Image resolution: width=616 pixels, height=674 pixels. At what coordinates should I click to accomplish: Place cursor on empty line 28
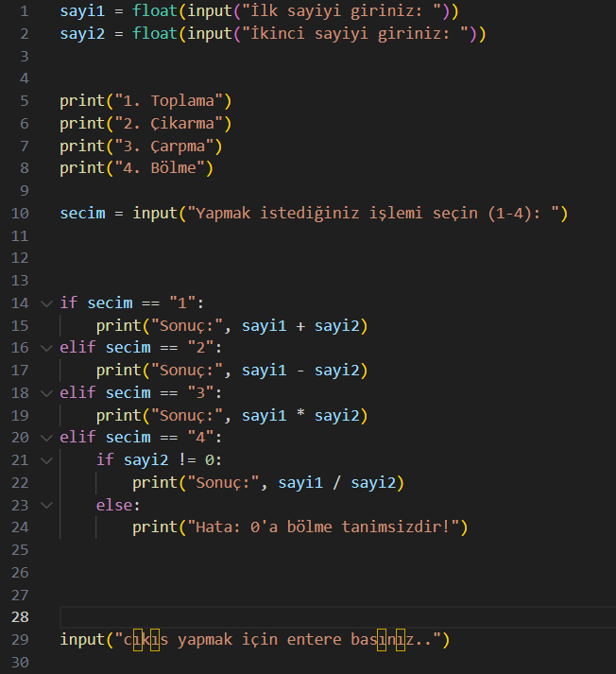(x=283, y=617)
